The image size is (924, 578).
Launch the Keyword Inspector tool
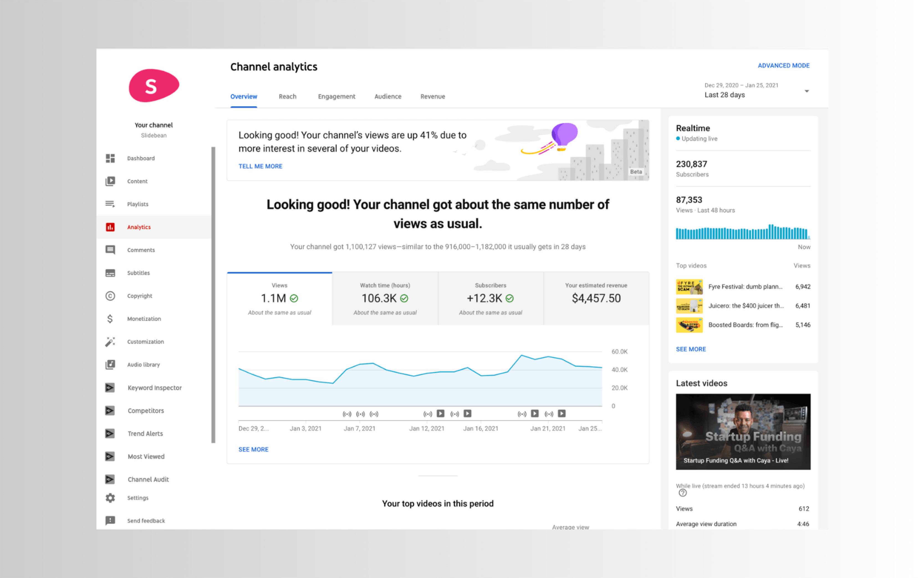click(x=154, y=387)
